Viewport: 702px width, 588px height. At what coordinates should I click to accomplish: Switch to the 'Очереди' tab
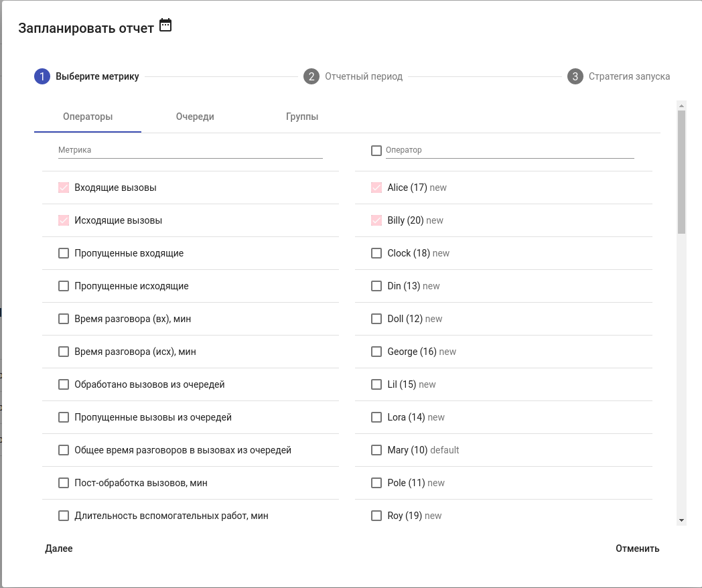195,117
